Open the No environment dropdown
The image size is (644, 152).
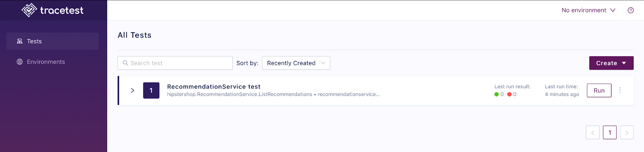[x=588, y=10]
